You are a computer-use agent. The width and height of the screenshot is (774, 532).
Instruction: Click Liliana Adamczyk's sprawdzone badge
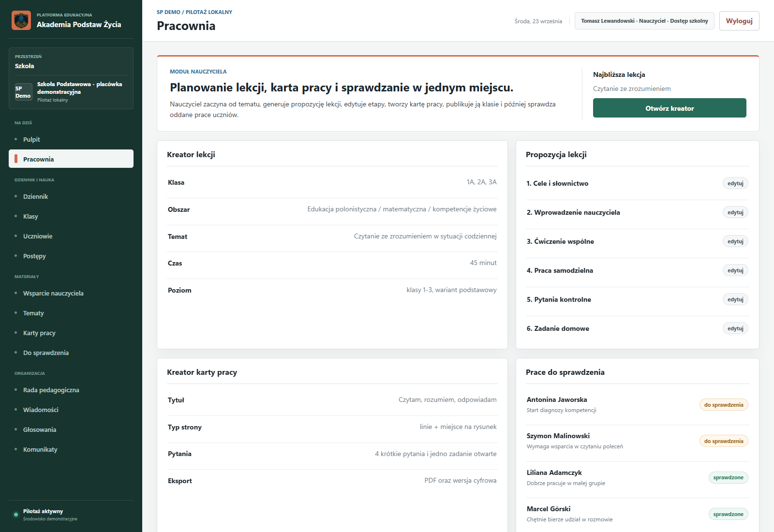click(x=728, y=477)
